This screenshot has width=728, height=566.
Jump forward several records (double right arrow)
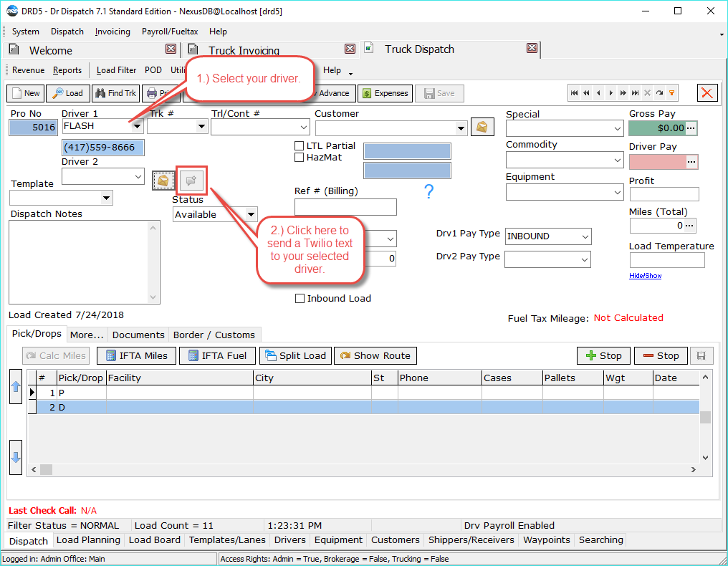pos(623,93)
